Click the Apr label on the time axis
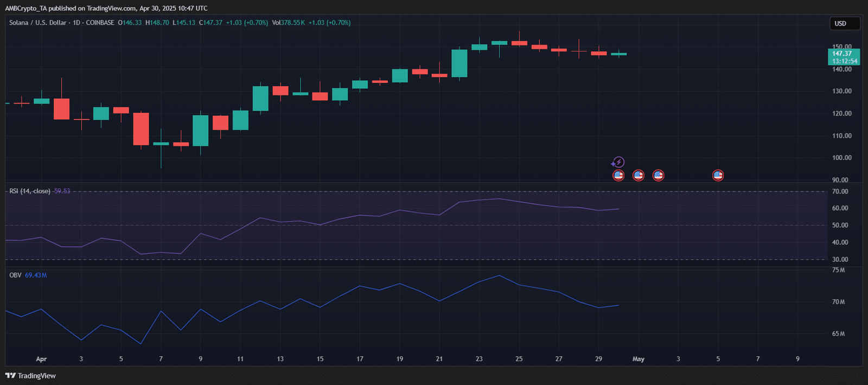868x385 pixels. 41,359
